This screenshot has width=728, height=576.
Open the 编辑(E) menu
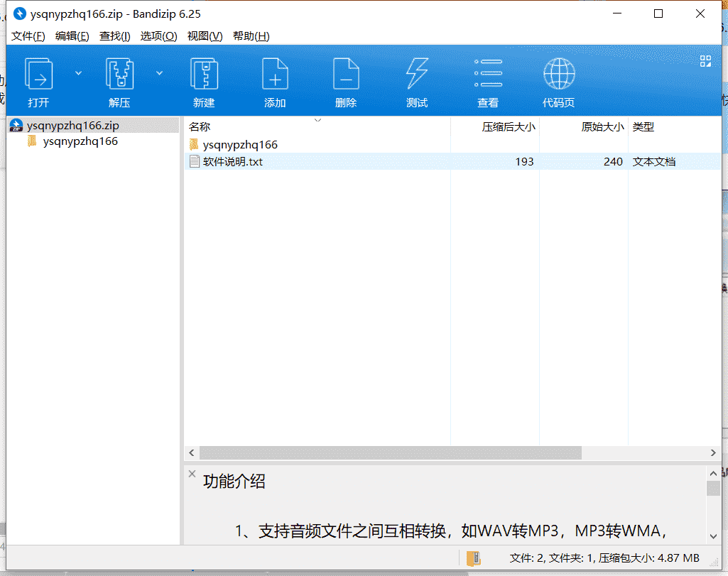click(72, 36)
